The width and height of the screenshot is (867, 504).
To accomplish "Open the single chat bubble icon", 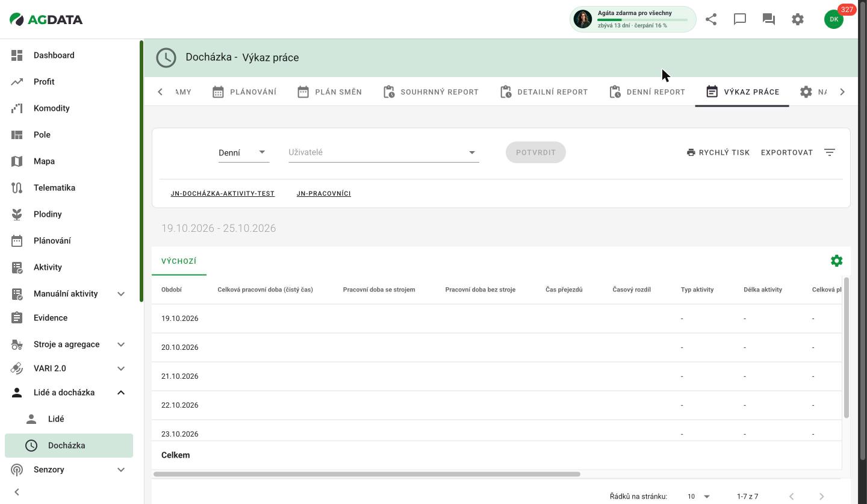I will tap(740, 19).
